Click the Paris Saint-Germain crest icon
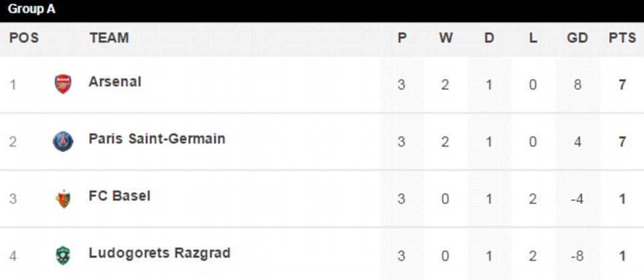644x280 pixels. pyautogui.click(x=63, y=141)
